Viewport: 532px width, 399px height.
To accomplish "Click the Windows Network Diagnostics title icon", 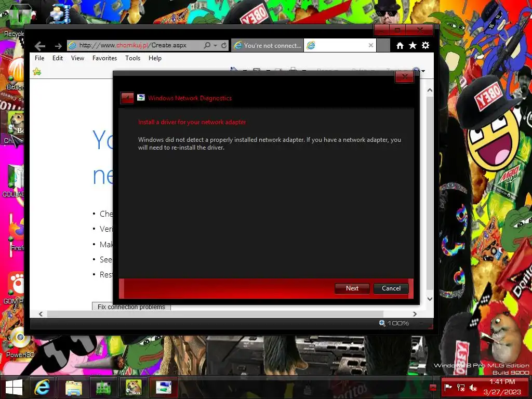I will (141, 98).
